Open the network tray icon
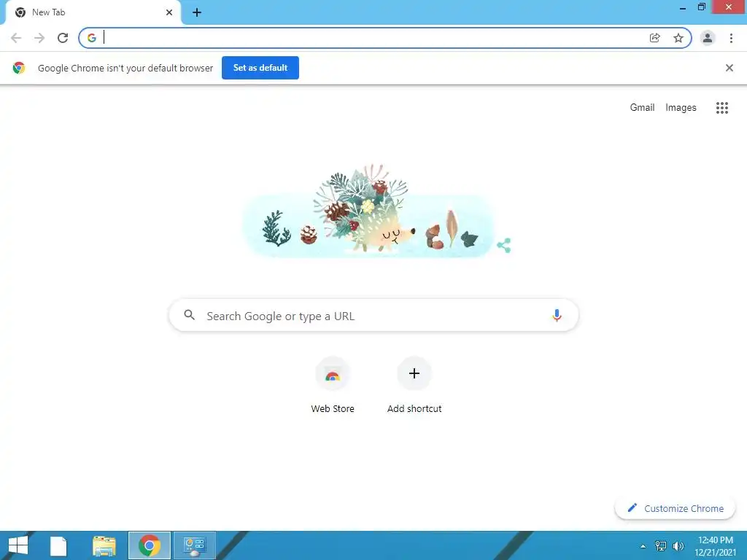The image size is (747, 560). point(661,546)
